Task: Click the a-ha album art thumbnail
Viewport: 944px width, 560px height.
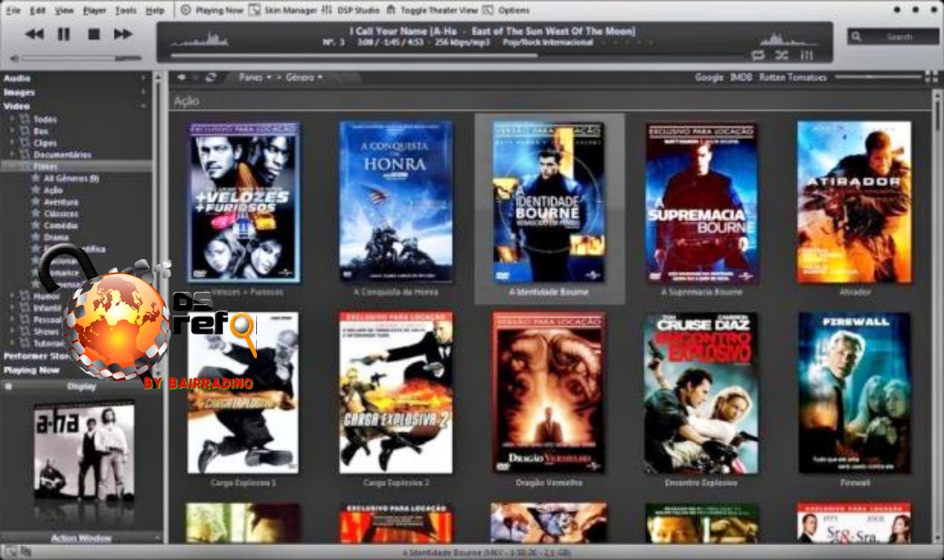Action: 84,453
